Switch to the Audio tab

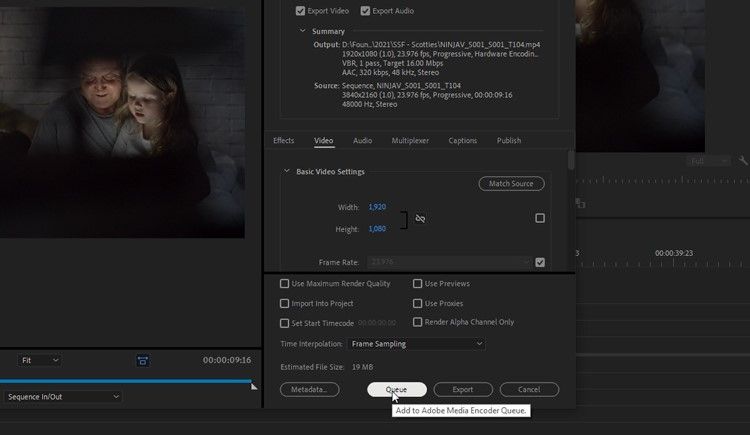click(362, 141)
